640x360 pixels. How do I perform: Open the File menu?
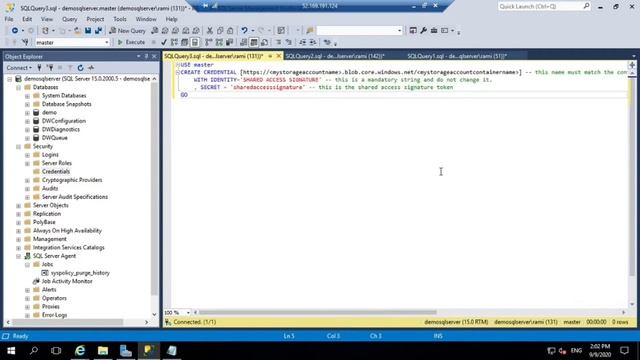click(9, 19)
